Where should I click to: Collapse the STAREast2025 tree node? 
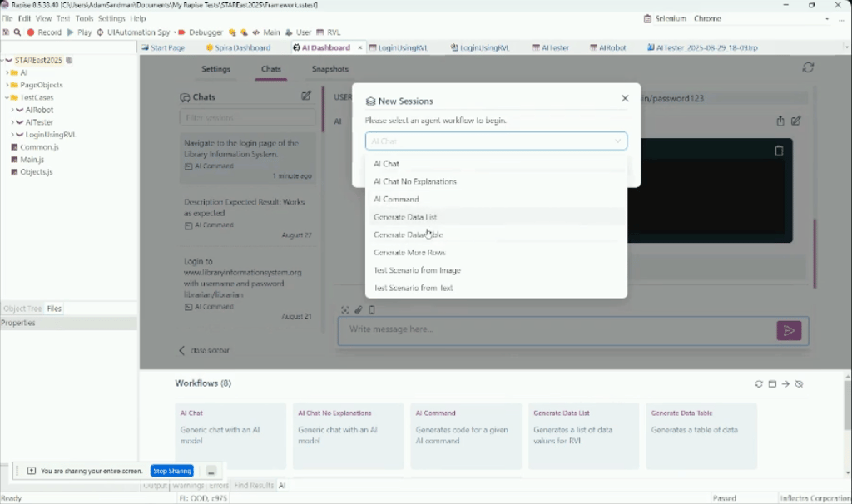(x=2, y=60)
